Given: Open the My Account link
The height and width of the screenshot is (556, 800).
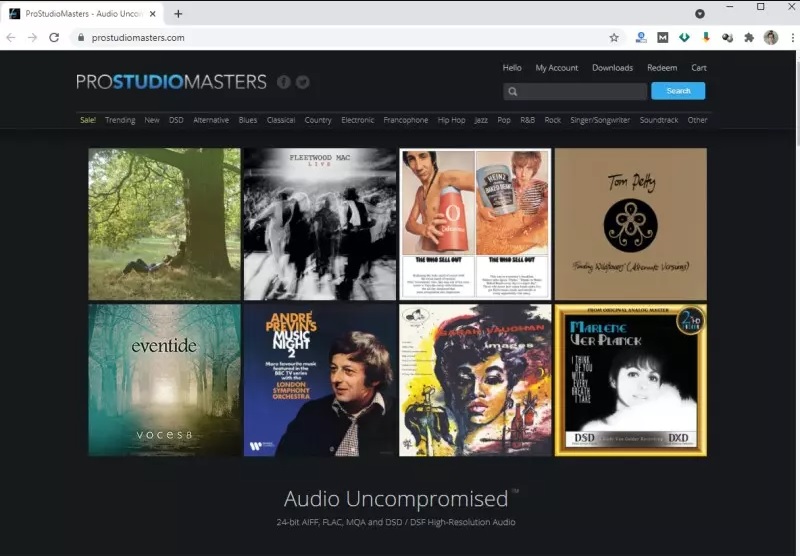Looking at the screenshot, I should click(x=557, y=68).
